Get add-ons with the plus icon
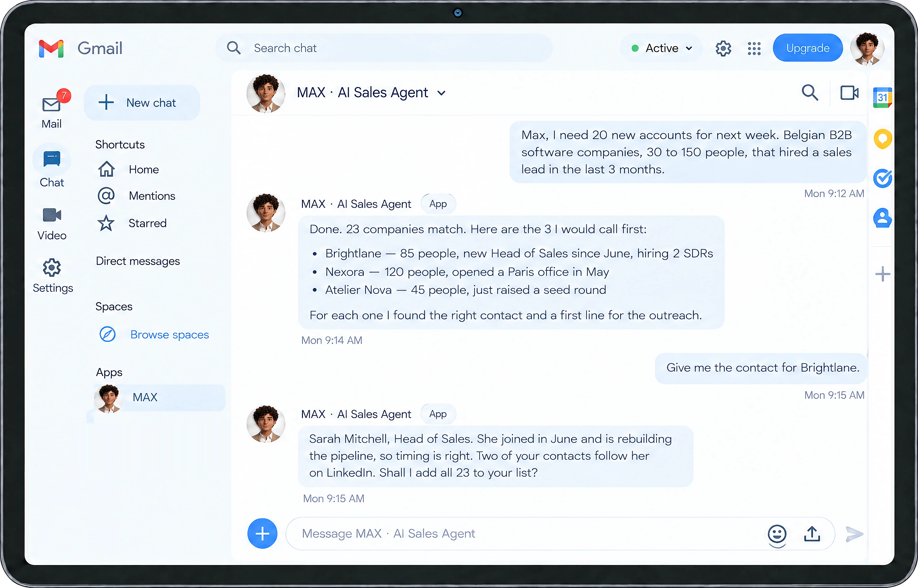The height and width of the screenshot is (588, 918). coord(882,274)
